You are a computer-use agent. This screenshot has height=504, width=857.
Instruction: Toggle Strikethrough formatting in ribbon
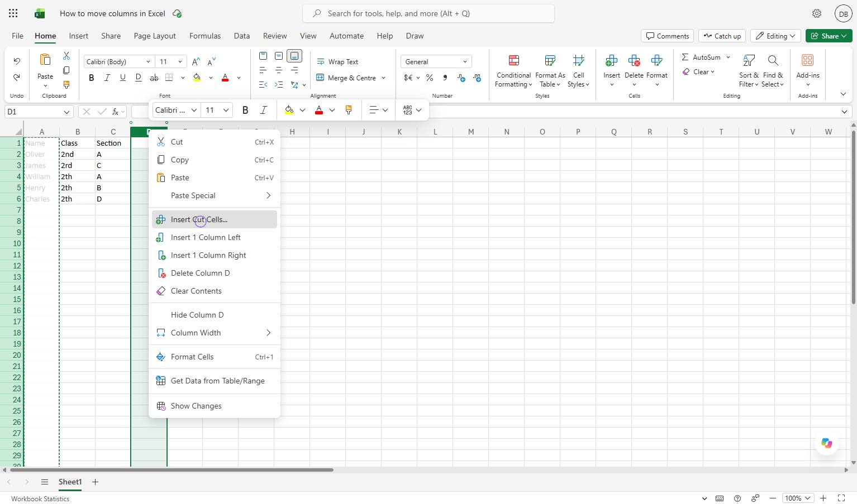154,78
